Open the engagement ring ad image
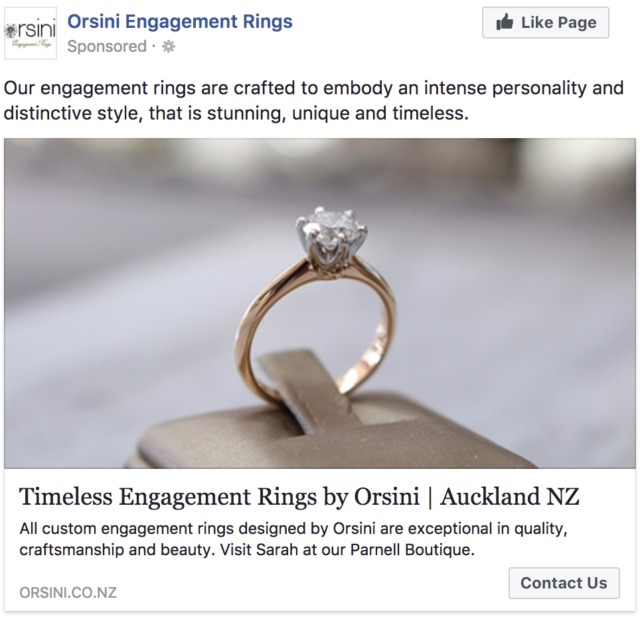This screenshot has width=640, height=619. click(320, 303)
